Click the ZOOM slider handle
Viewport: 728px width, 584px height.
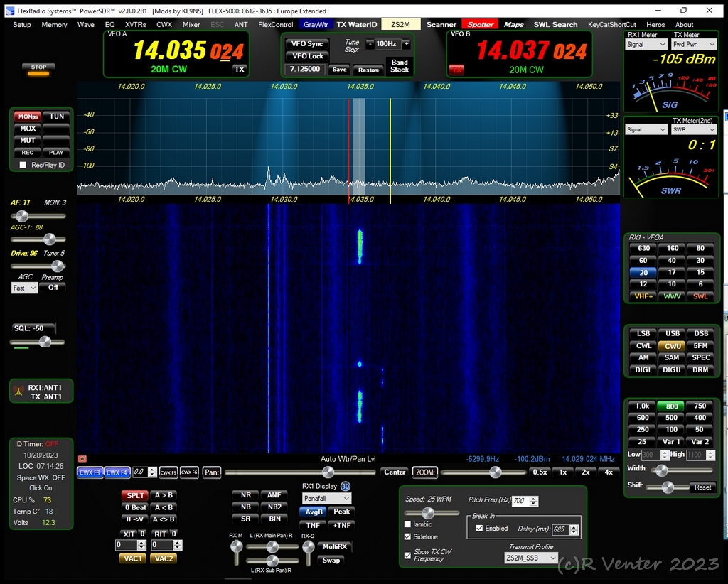[495, 472]
